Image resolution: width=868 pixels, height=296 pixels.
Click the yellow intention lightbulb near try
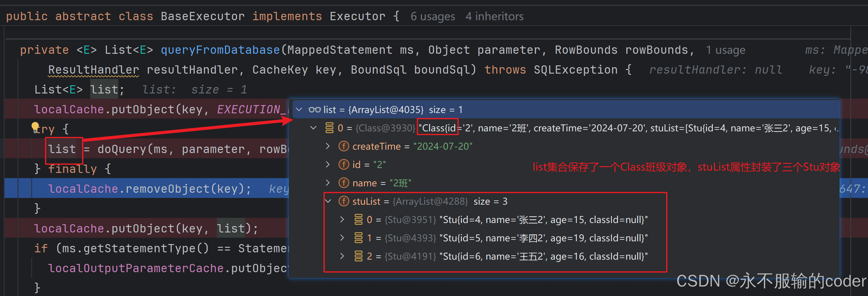click(x=35, y=127)
